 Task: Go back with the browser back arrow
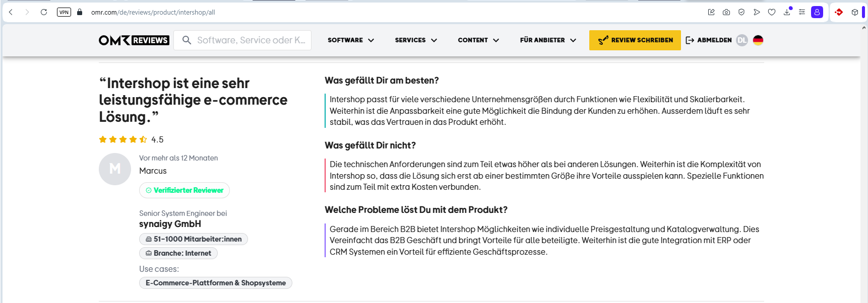point(11,12)
